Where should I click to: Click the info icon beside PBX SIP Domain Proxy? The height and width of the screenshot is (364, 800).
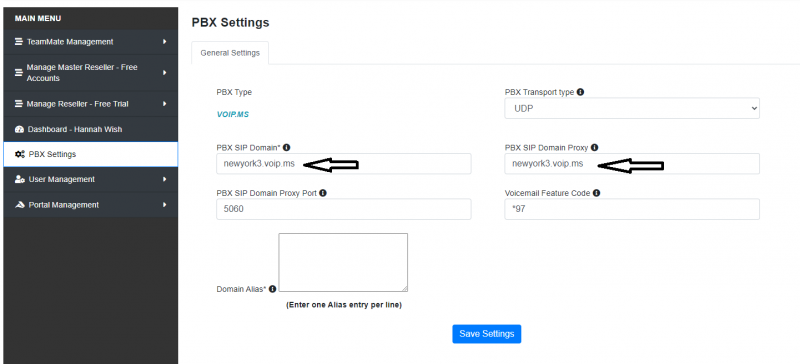[594, 148]
